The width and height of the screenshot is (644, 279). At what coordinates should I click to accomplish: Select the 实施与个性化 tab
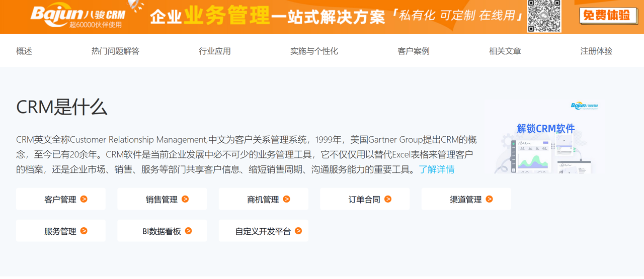click(x=314, y=51)
